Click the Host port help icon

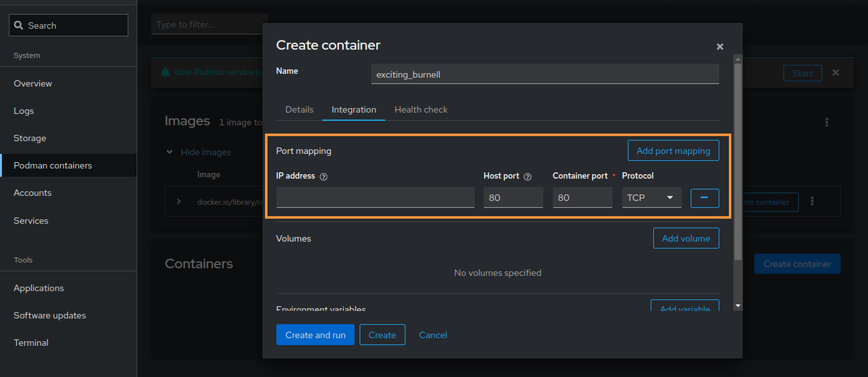[528, 176]
